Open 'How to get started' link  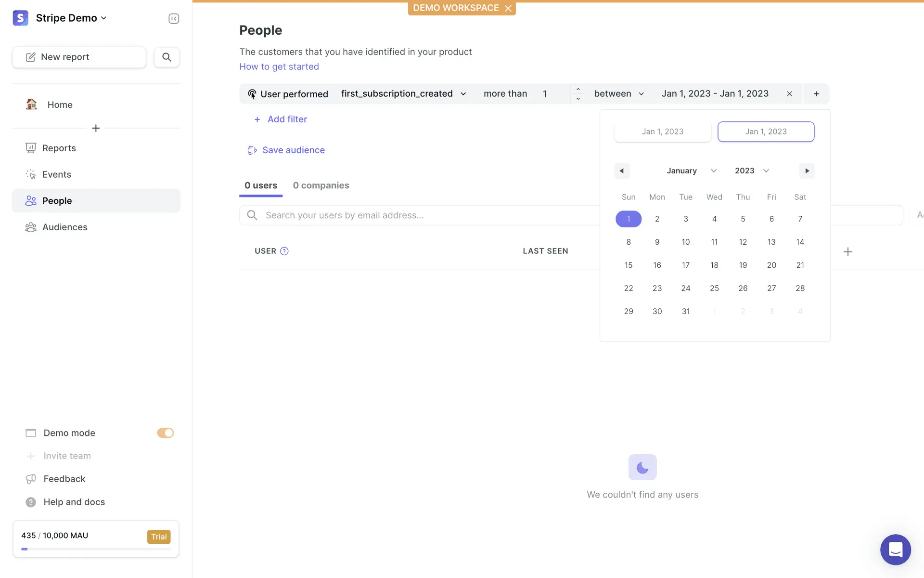coord(279,66)
